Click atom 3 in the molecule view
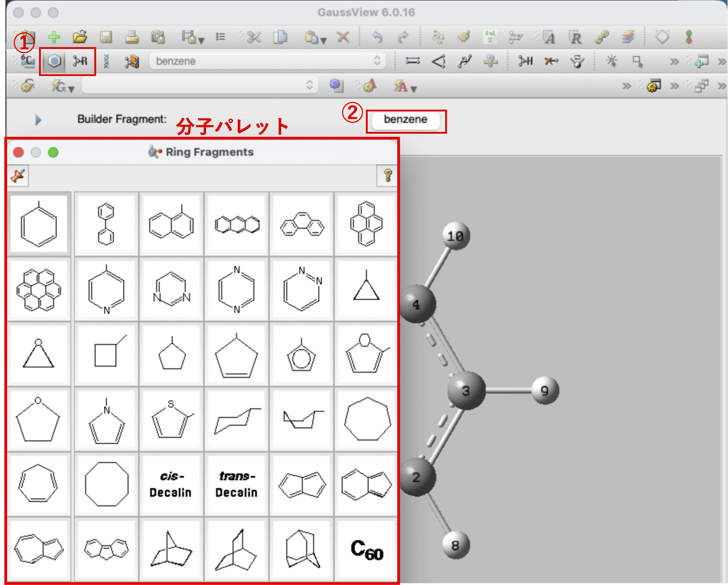This screenshot has width=728, height=585. (466, 390)
